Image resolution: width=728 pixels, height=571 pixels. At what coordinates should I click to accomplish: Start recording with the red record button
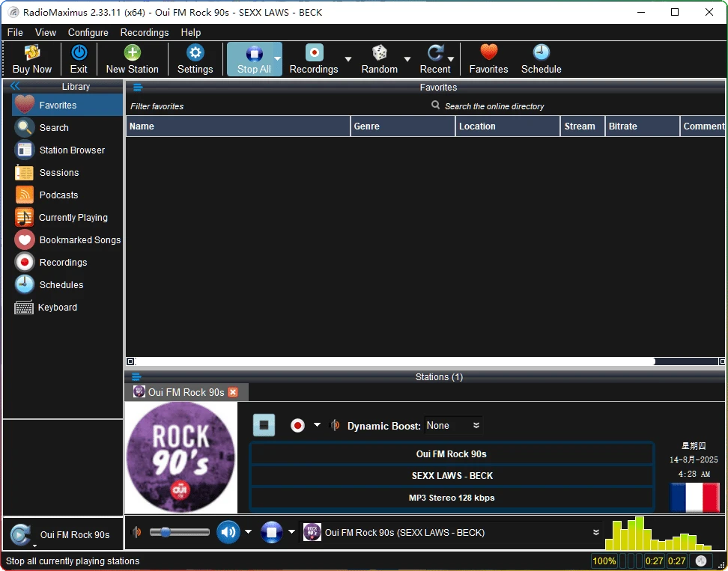[297, 425]
